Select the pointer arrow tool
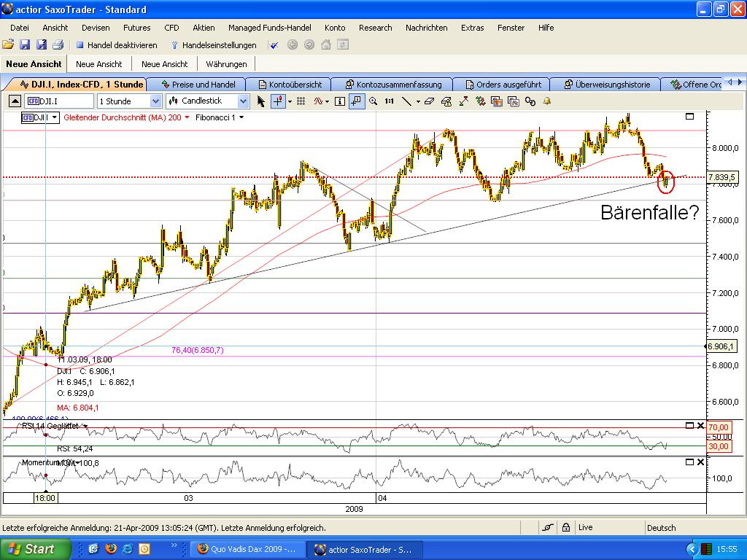This screenshot has height=560, width=747. [x=262, y=101]
